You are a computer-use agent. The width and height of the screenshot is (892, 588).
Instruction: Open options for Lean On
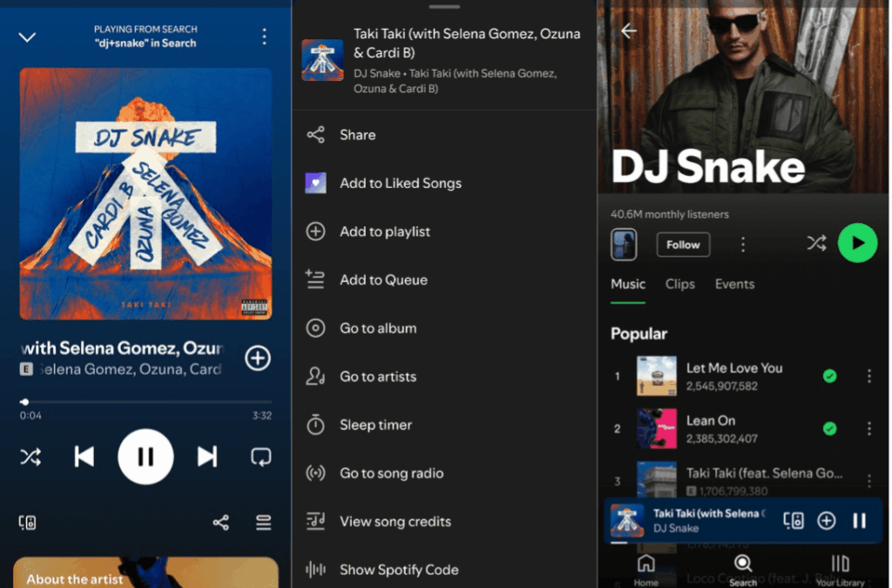click(x=868, y=429)
